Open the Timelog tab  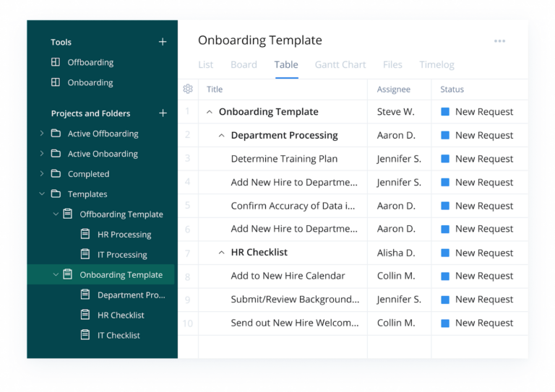[x=436, y=65]
